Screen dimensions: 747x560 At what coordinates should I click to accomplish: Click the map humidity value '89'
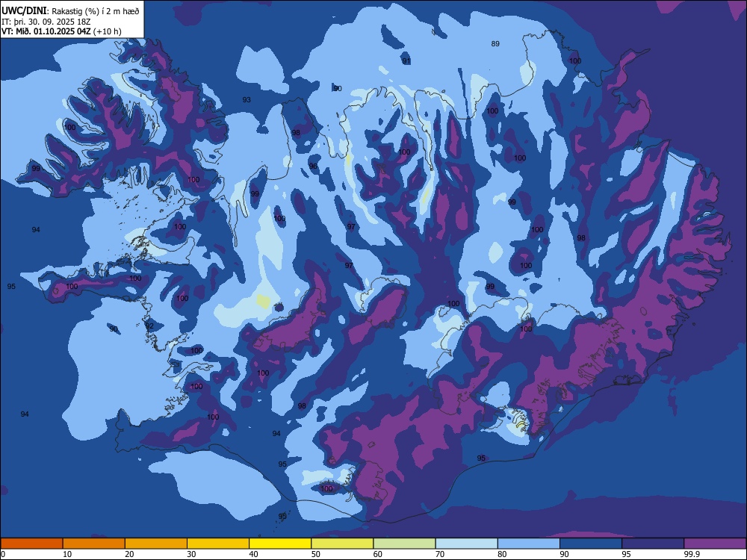[495, 44]
